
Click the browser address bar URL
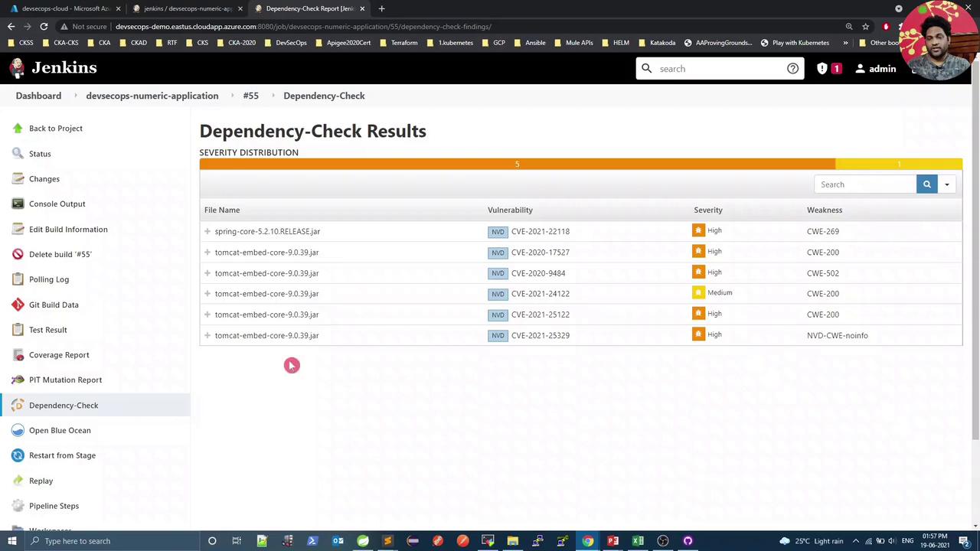[x=303, y=27]
